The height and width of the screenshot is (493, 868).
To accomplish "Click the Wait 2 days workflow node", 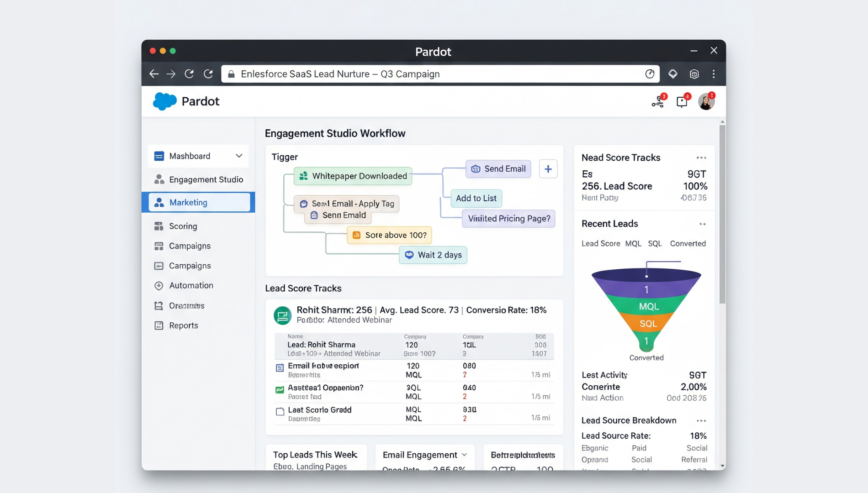I will point(433,255).
